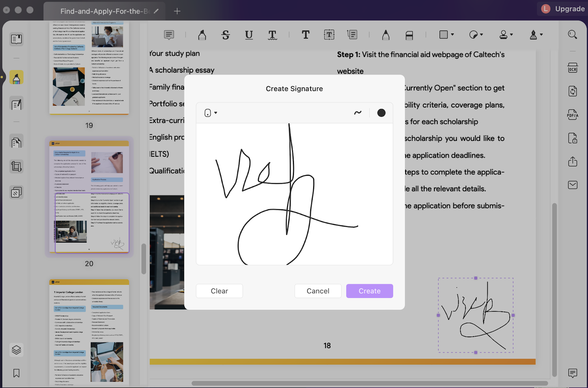Pick the black signature color swatch
This screenshot has width=588, height=388.
point(381,113)
